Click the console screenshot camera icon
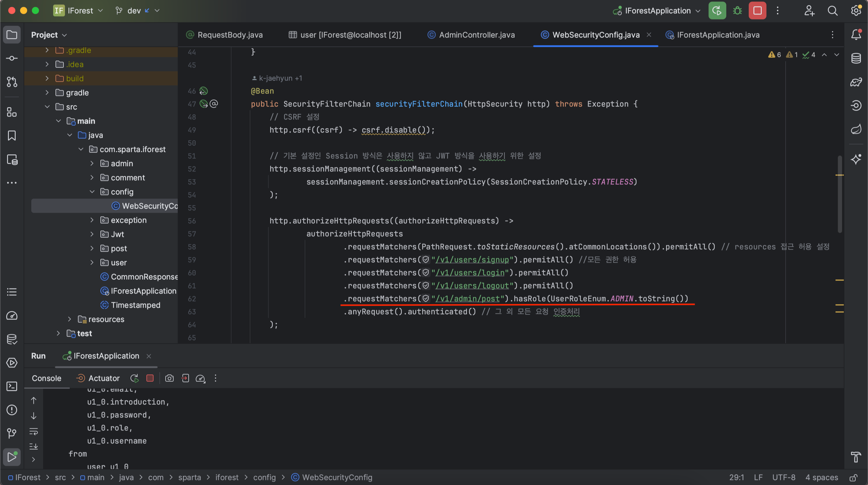868x485 pixels. click(x=169, y=378)
